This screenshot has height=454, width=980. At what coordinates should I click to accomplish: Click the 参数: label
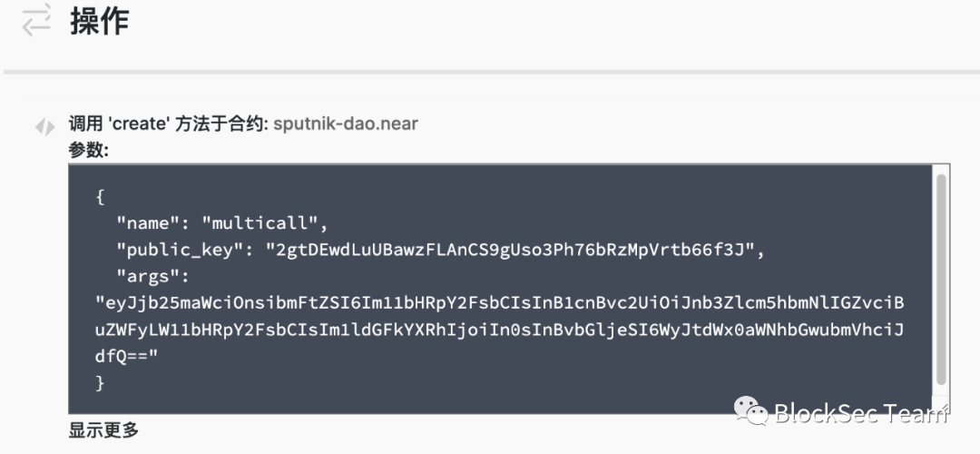(x=89, y=150)
